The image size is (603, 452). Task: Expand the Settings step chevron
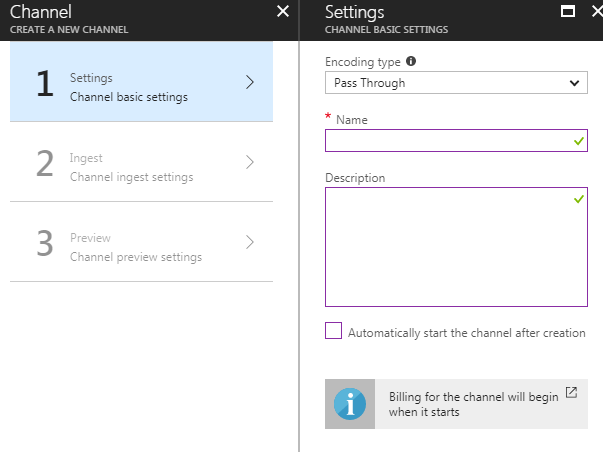[x=250, y=82]
